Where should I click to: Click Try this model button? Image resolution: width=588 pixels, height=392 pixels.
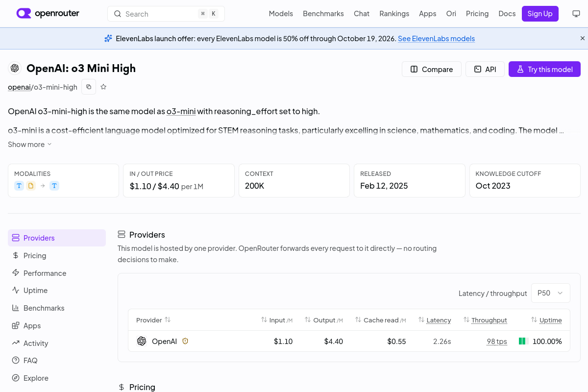544,69
